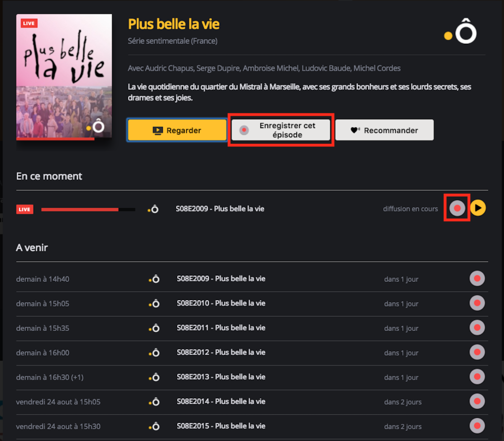
Task: Click the LIVE badge in En ce moment row
Action: coord(25,209)
